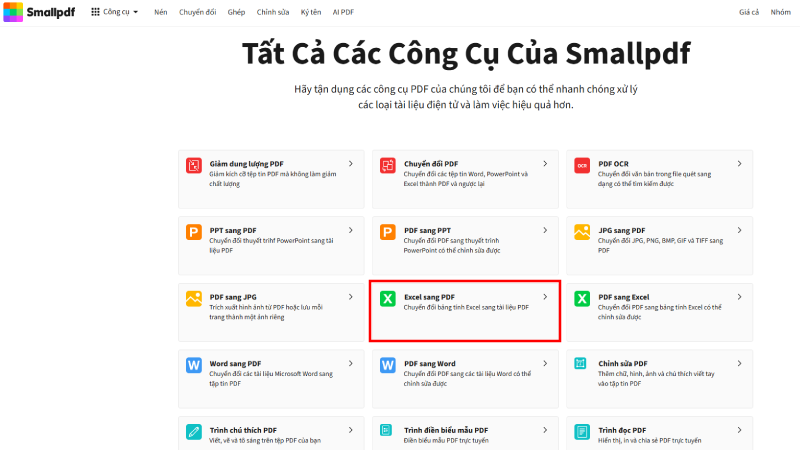Click description under PPT sang PDF
This screenshot has width=800, height=450.
click(x=271, y=245)
